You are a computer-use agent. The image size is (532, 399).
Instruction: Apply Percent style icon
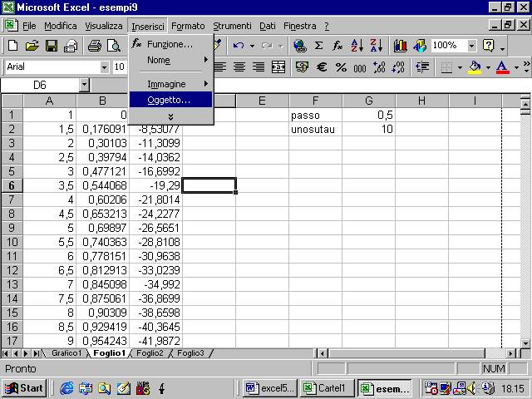tap(341, 66)
